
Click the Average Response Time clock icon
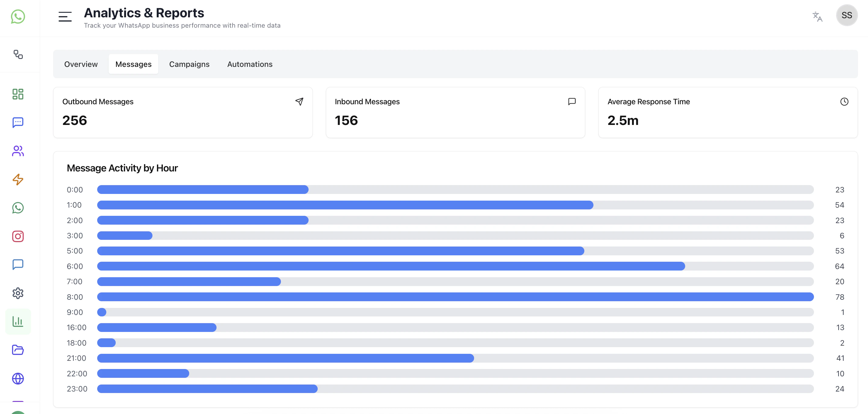point(844,102)
